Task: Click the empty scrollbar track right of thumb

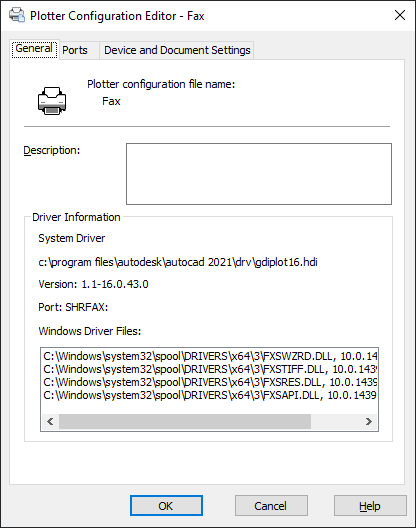Action: (335, 421)
